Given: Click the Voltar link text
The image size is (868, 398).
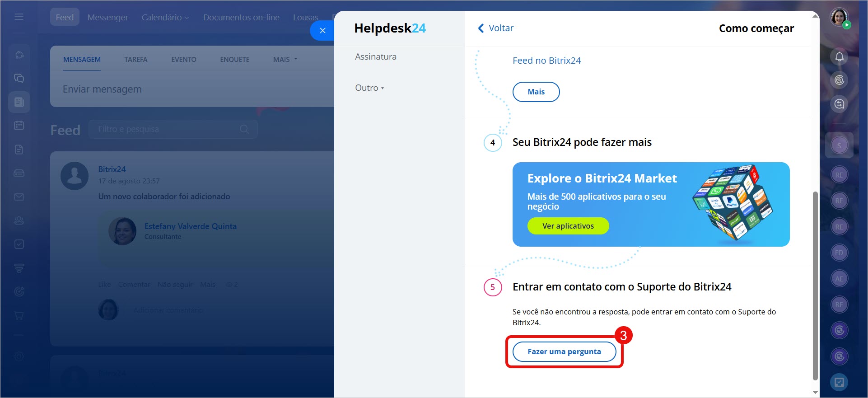Looking at the screenshot, I should click(501, 28).
